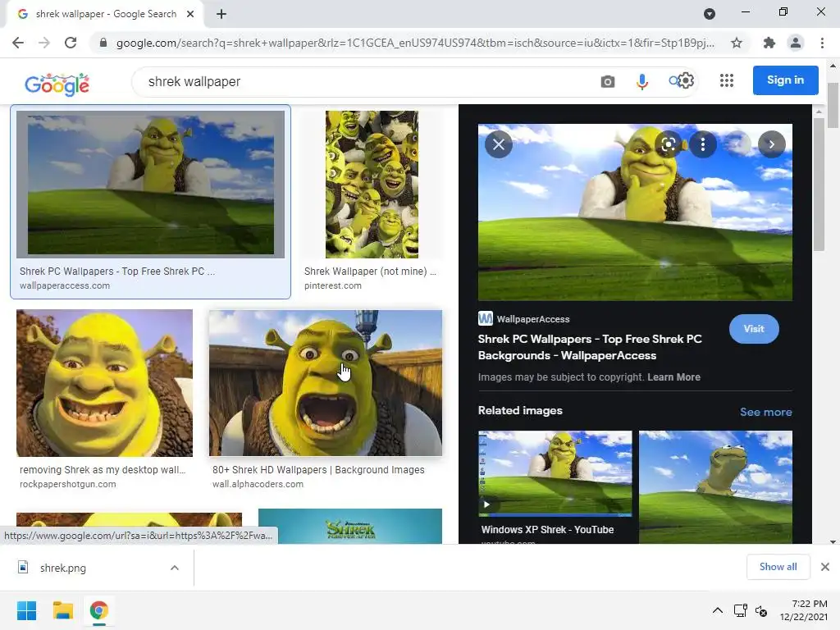The image size is (840, 630).
Task: Bookmark this page with star icon
Action: pyautogui.click(x=737, y=43)
